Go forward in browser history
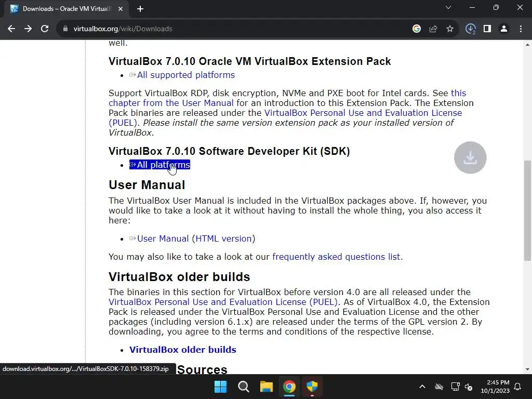Viewport: 532px width, 399px height. pyautogui.click(x=28, y=29)
